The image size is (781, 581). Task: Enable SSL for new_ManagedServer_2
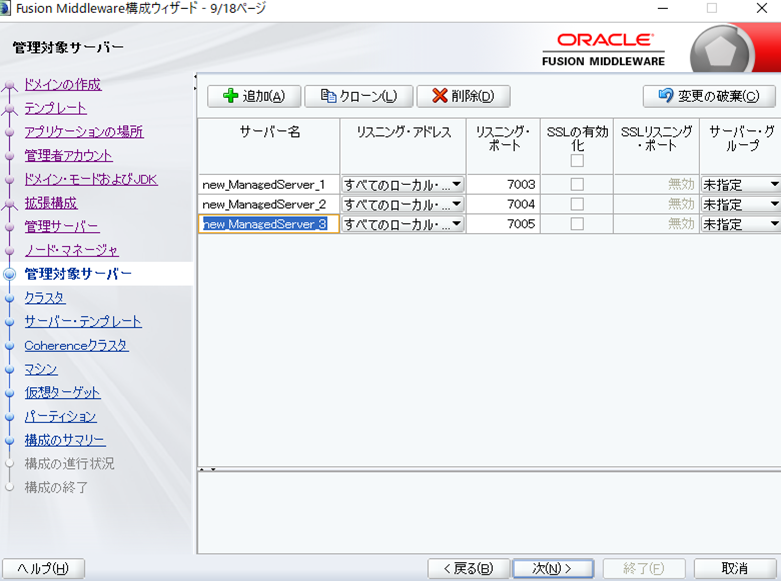click(x=577, y=204)
